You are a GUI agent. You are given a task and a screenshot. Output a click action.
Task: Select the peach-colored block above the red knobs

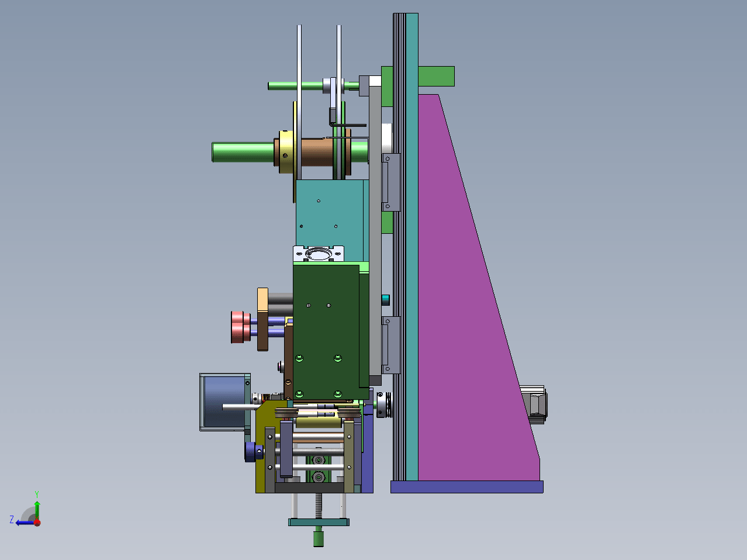coord(262,300)
